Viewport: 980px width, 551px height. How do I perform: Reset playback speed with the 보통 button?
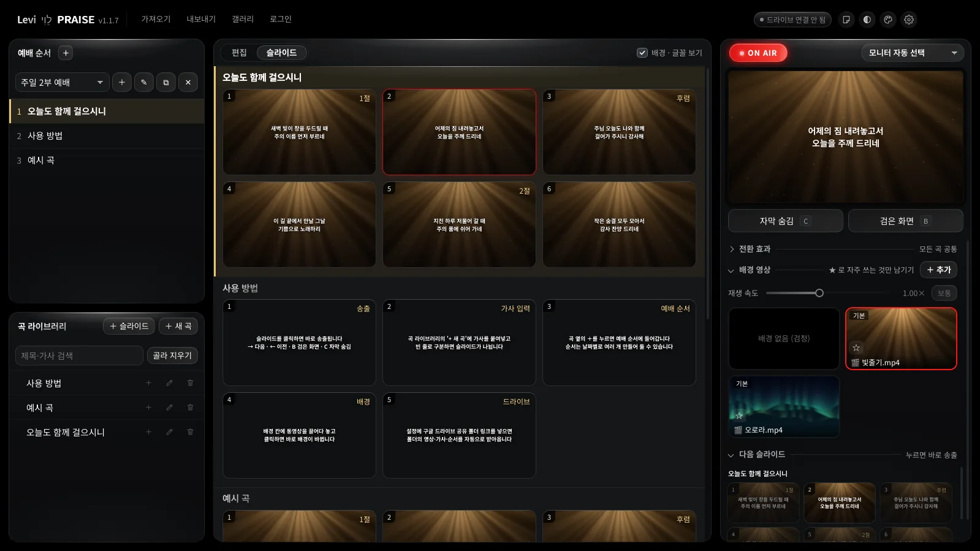point(944,293)
